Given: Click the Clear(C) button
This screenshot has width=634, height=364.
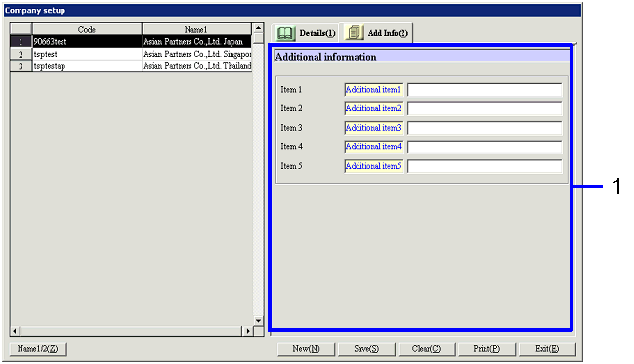Looking at the screenshot, I should [427, 349].
